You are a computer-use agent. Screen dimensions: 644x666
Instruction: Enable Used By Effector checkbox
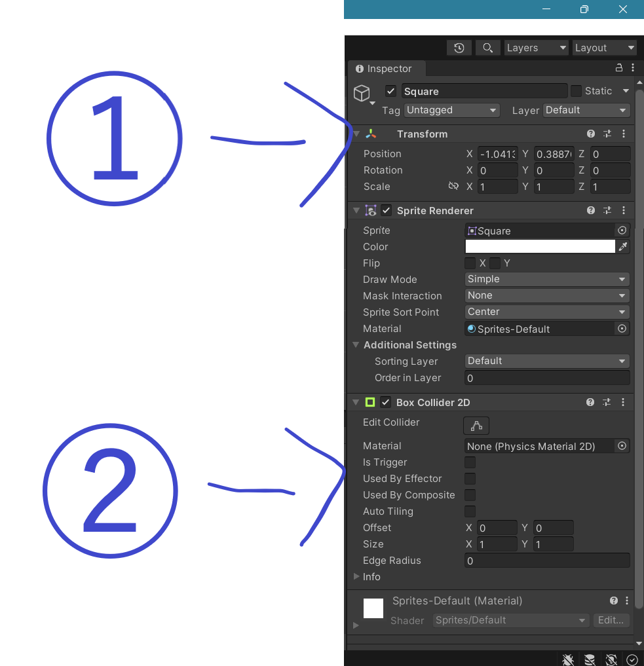[470, 479]
